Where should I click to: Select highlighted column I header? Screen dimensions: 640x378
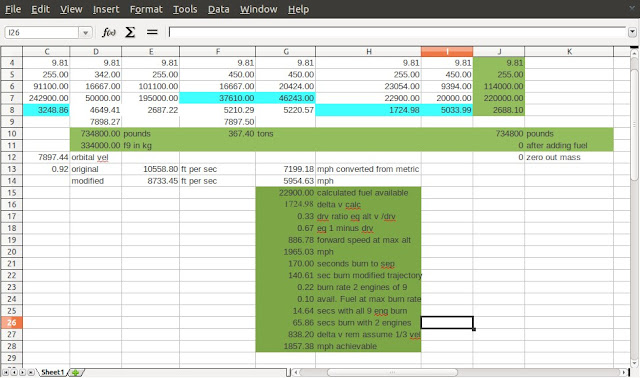tap(447, 51)
